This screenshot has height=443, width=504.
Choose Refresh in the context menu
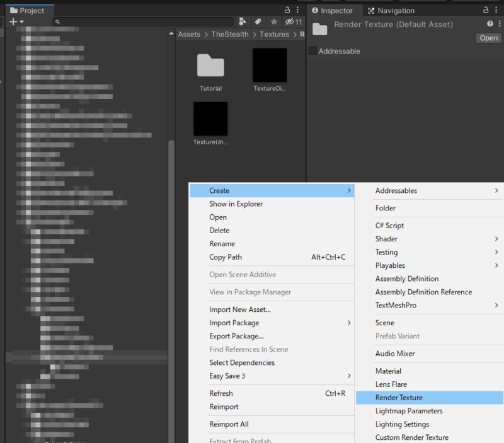(272, 393)
